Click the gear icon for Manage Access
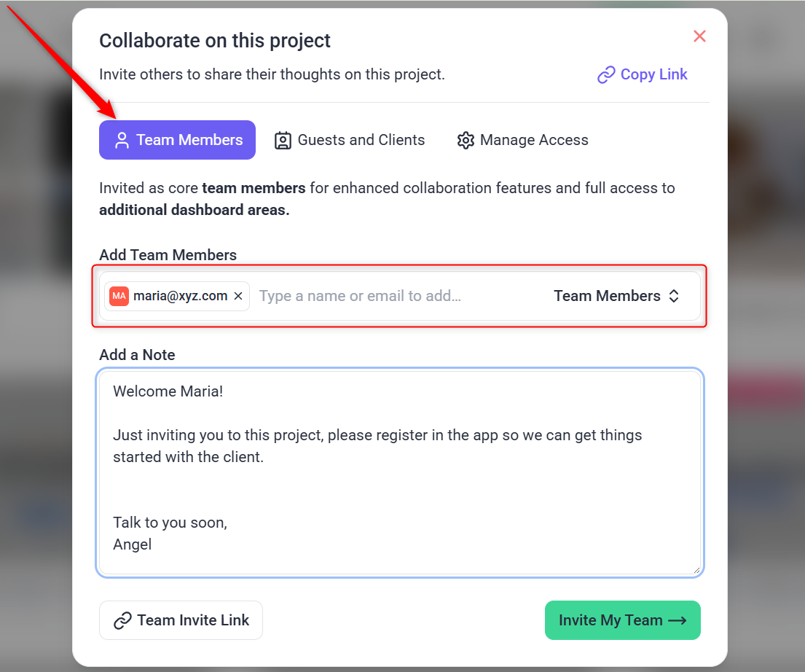Image resolution: width=805 pixels, height=672 pixels. [466, 140]
